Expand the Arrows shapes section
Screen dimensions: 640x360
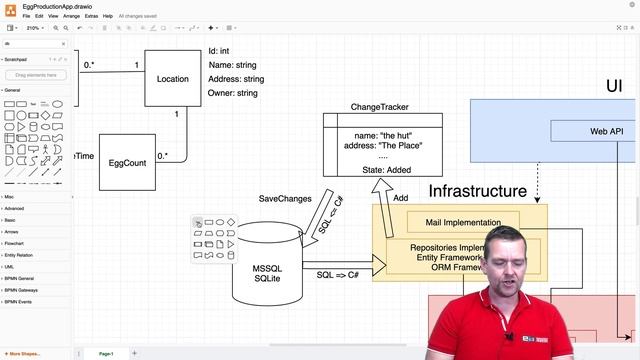pos(11,232)
